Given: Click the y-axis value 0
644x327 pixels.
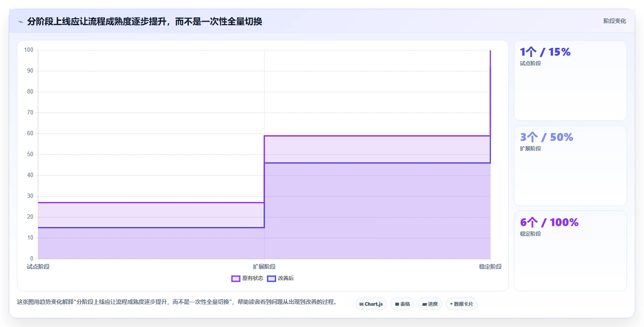Looking at the screenshot, I should tap(32, 259).
